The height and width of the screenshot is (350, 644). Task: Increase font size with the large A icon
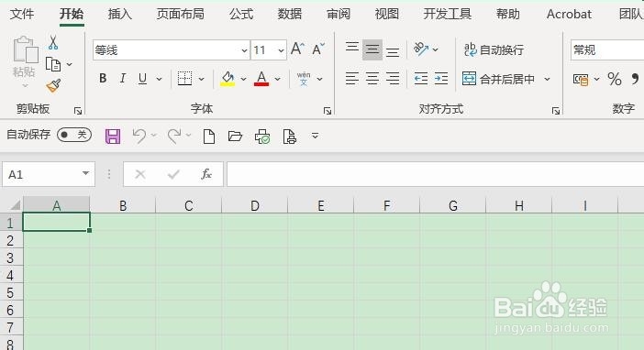(x=298, y=49)
